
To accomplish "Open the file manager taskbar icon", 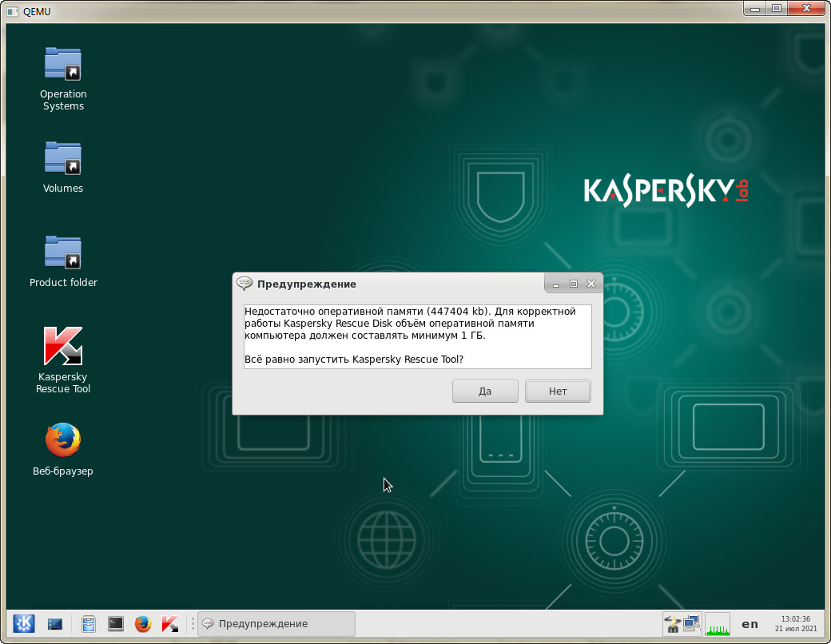I will [x=89, y=624].
